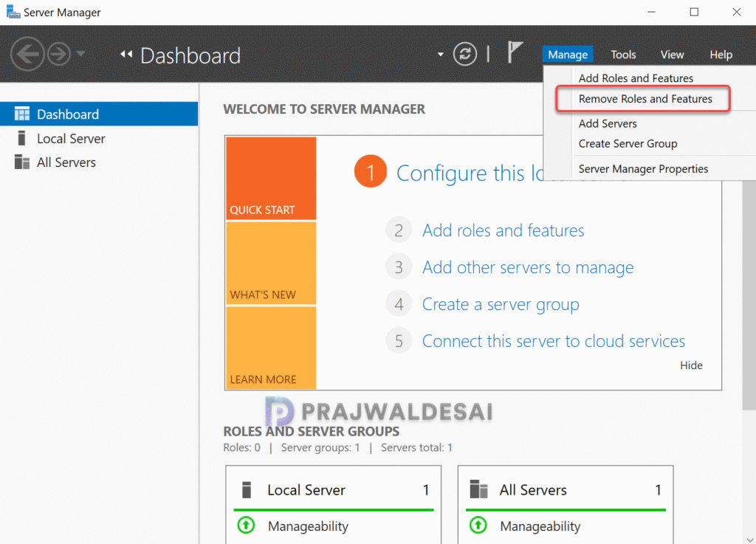Viewport: 756px width, 544px height.
Task: Open the Notifications flag icon
Action: coord(515,52)
